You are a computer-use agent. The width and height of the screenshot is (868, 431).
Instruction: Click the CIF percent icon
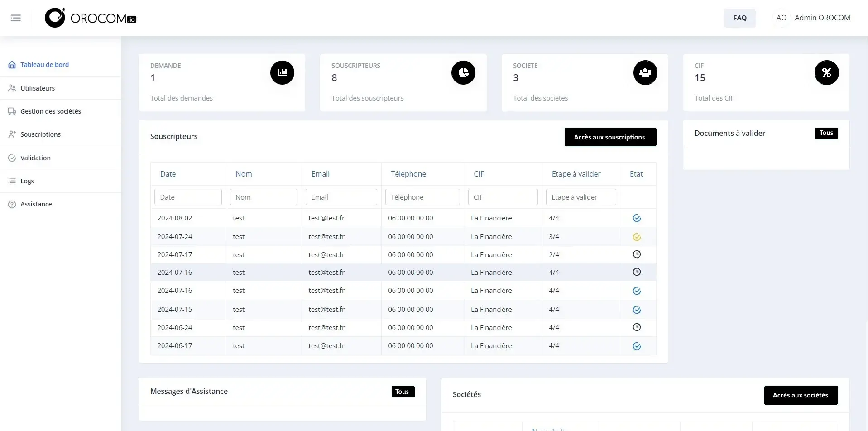[826, 72]
